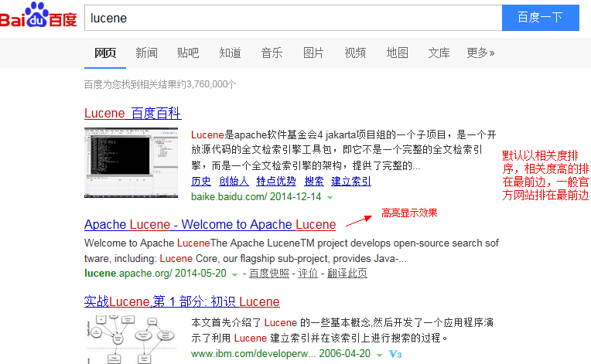Click the 评价 link

(308, 274)
